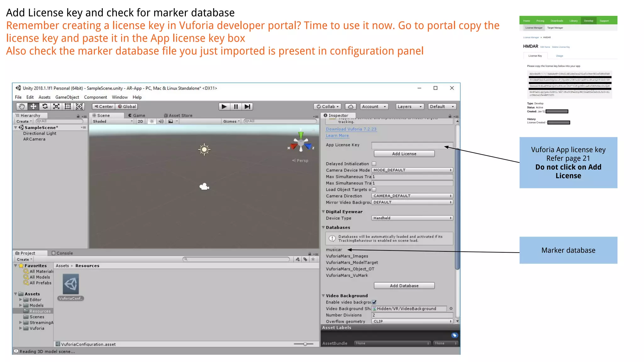
Task: Toggle scene lighting sun icon
Action: click(152, 121)
